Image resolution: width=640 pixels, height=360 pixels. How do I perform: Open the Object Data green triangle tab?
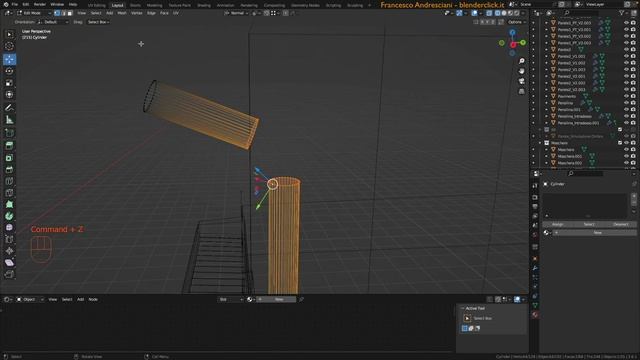[535, 305]
